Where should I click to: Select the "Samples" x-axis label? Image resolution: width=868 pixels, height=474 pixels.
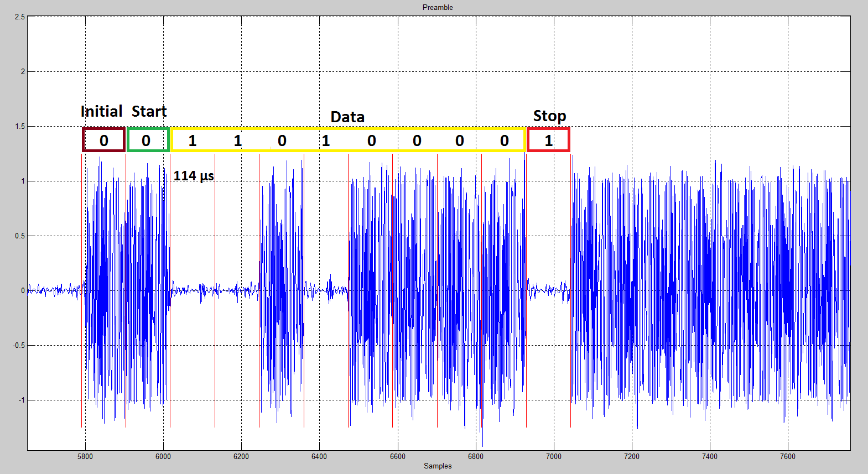438,466
